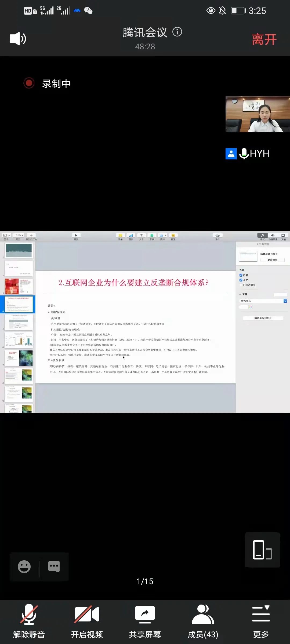Select HYH's video thumbnail

tap(258, 114)
